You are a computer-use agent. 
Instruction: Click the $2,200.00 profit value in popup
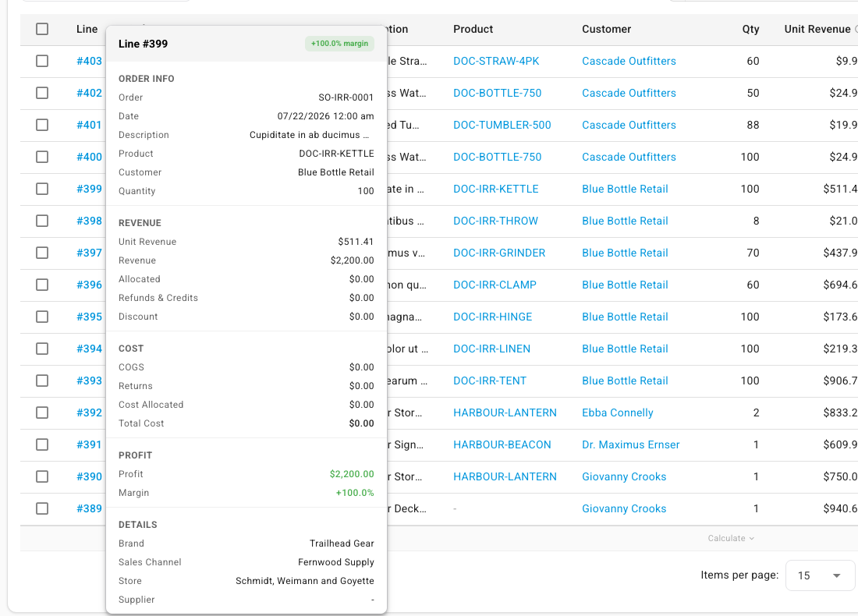coord(352,474)
